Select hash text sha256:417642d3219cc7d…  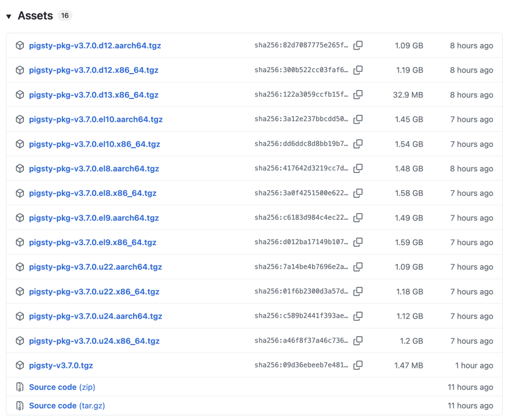point(301,168)
